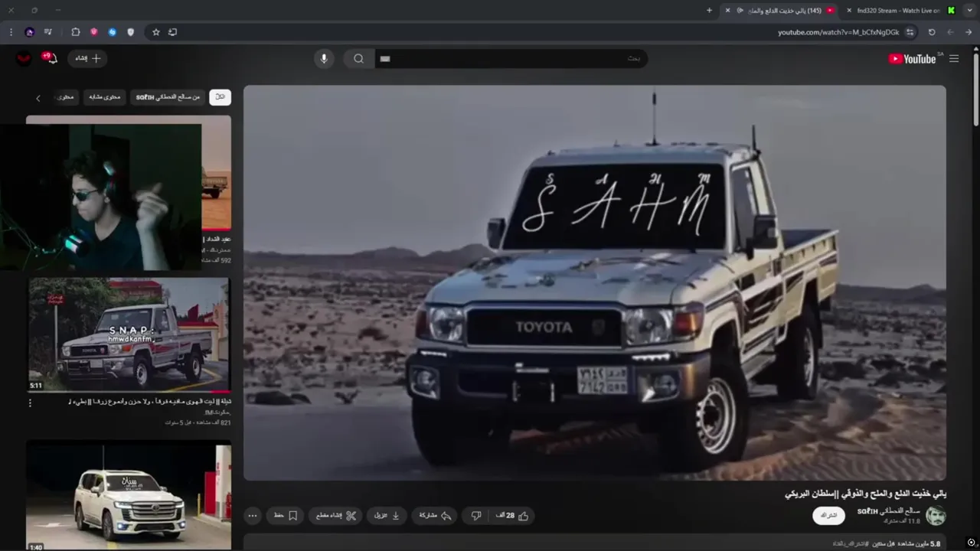Select the similar content filter chip
The image size is (980, 551).
click(x=104, y=97)
